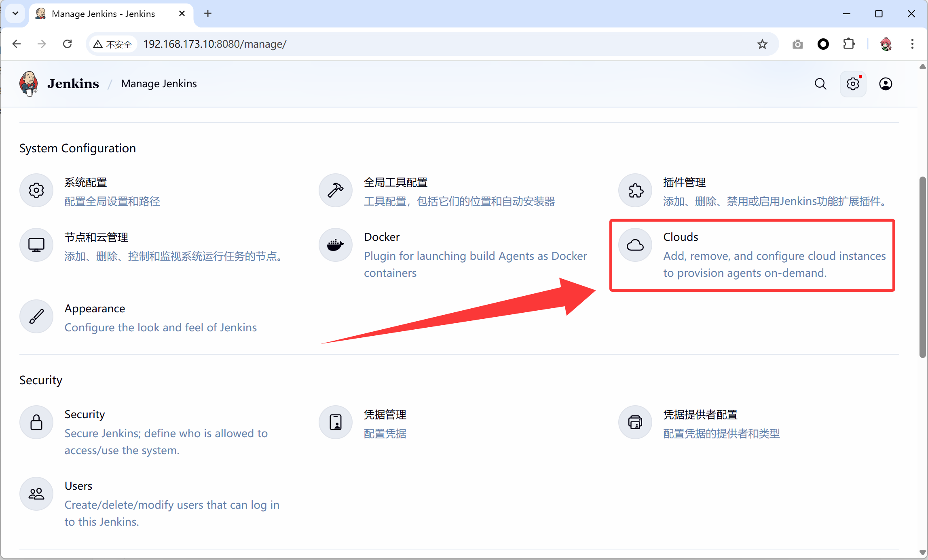Screen dimensions: 928x560
Task: Open the Security padlock icon
Action: pos(36,422)
